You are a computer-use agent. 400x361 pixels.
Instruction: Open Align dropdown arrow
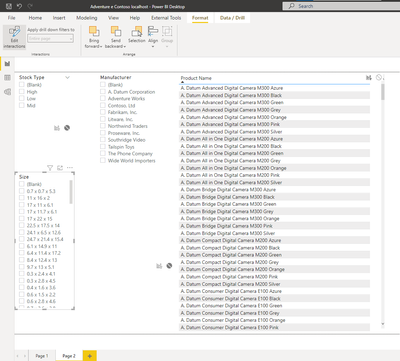(x=153, y=47)
